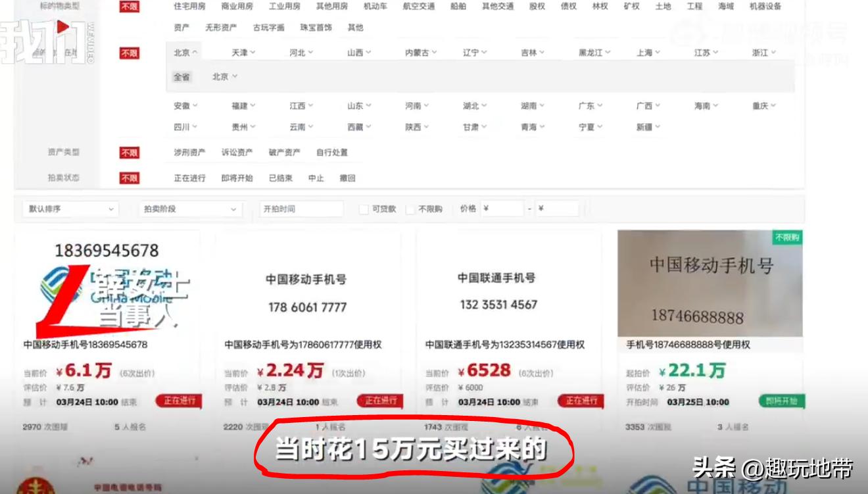Select the 破产资产 asset filter
Screen dimensions: 868x494
(x=283, y=153)
